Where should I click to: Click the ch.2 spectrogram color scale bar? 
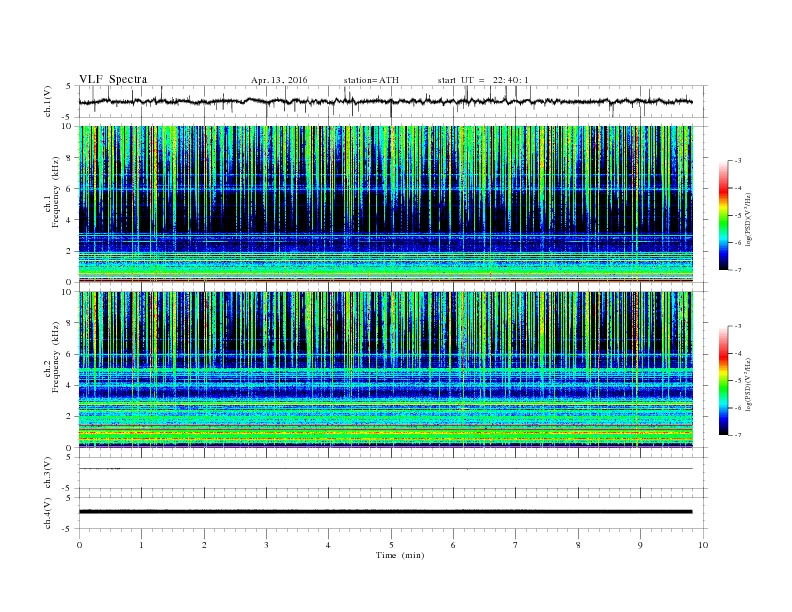pos(723,381)
